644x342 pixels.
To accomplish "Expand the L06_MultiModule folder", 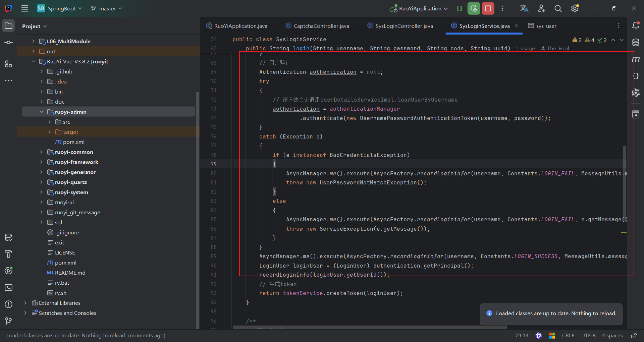I will (x=33, y=41).
